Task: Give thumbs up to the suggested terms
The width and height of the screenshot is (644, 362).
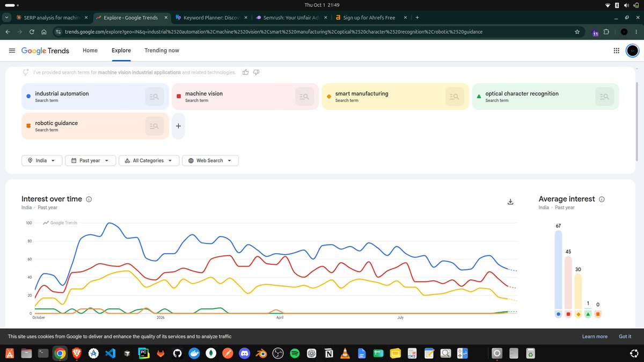Action: pos(245,72)
